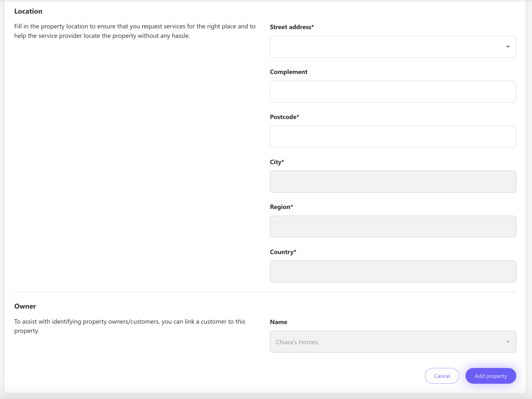Focus the Complement input field
532x399 pixels.
(x=393, y=92)
